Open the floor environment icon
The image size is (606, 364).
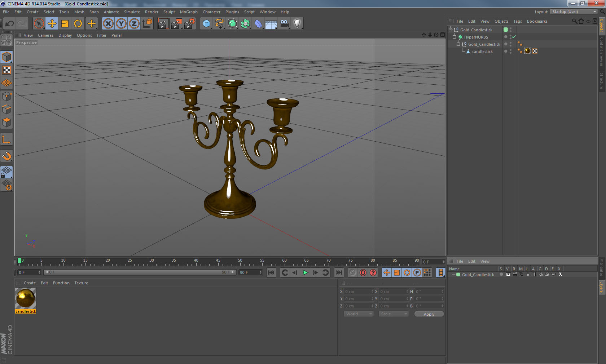tap(271, 24)
